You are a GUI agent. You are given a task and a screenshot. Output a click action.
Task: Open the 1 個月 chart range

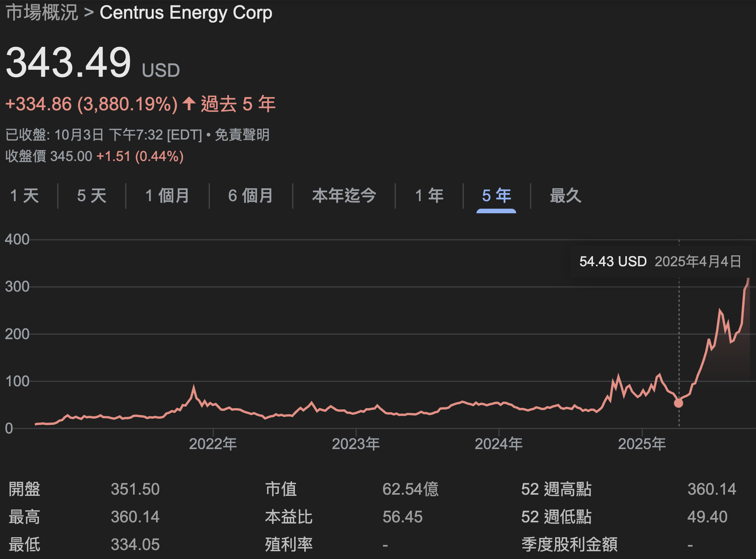point(167,196)
